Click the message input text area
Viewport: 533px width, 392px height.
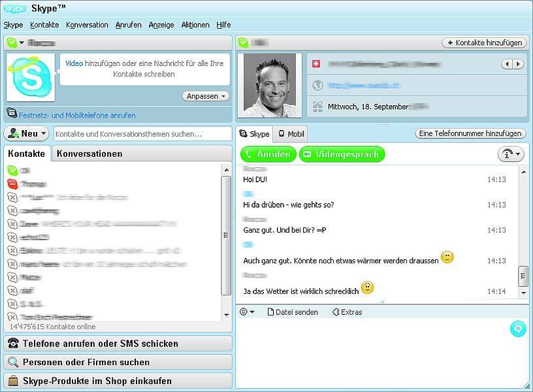tap(374, 353)
